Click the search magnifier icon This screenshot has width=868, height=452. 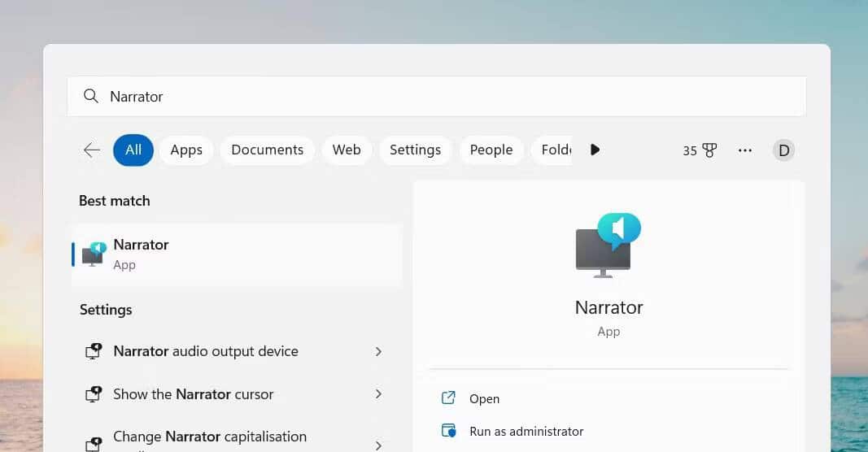(x=91, y=96)
